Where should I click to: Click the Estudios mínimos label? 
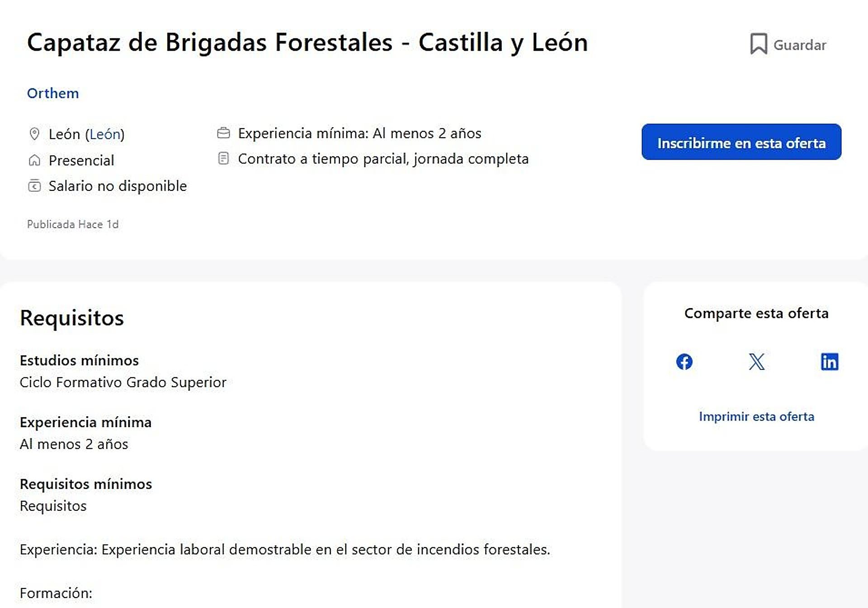79,361
